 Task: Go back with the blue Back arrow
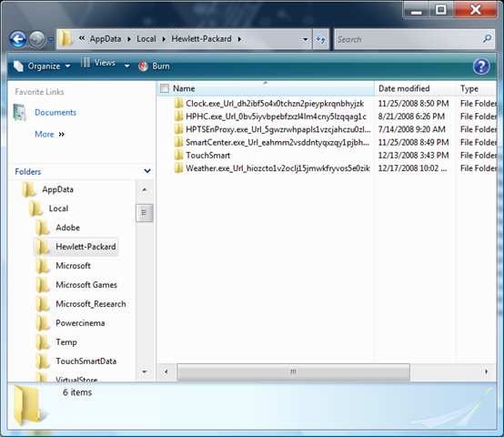click(18, 39)
